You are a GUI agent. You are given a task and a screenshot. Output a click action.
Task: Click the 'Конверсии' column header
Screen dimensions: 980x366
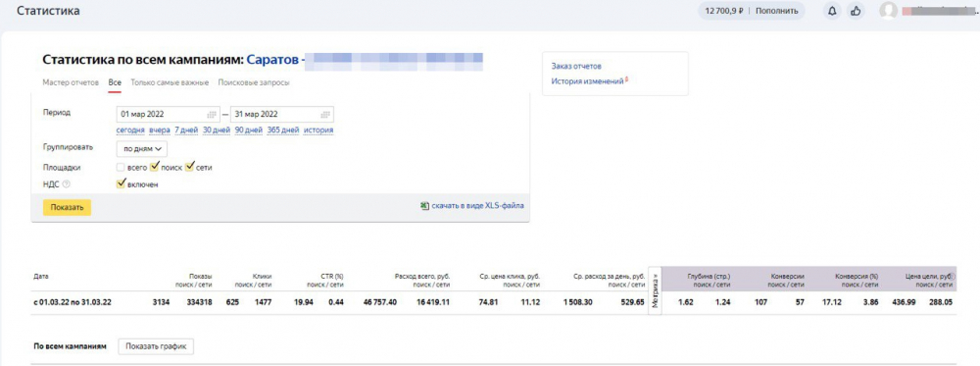(x=788, y=276)
